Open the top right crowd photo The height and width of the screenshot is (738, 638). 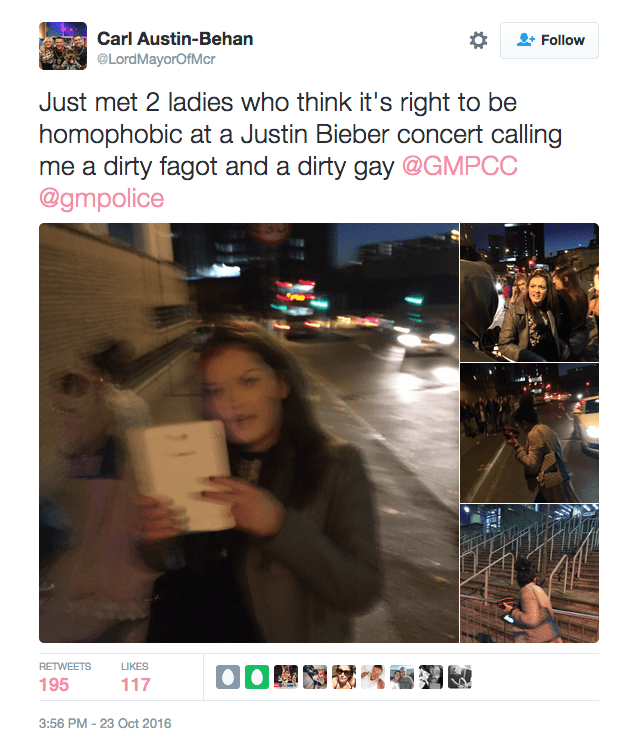click(x=529, y=292)
